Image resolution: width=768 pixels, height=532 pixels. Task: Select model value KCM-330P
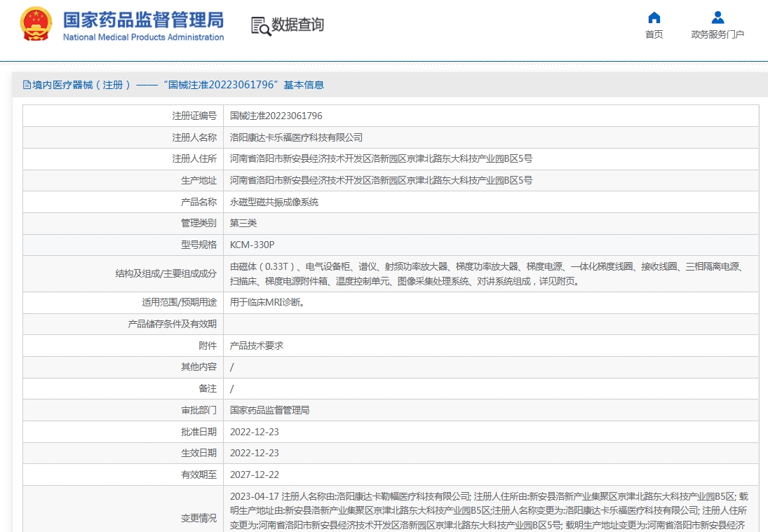[x=252, y=245]
